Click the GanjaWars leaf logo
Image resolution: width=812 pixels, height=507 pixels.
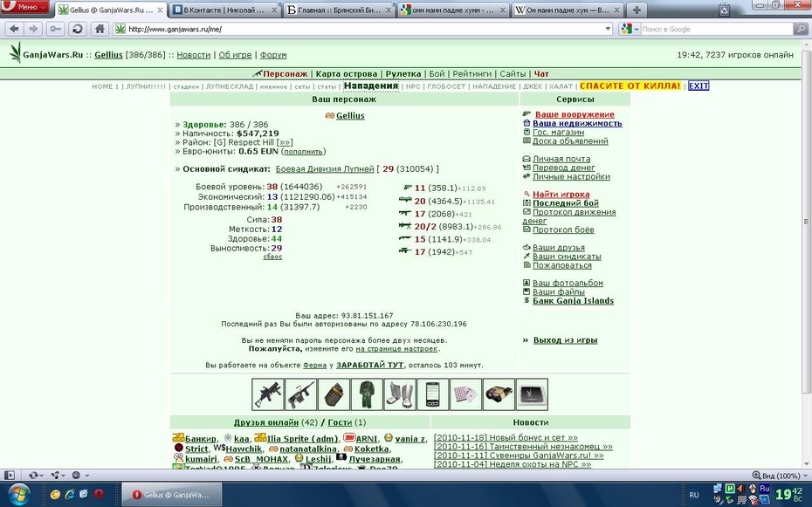point(16,52)
